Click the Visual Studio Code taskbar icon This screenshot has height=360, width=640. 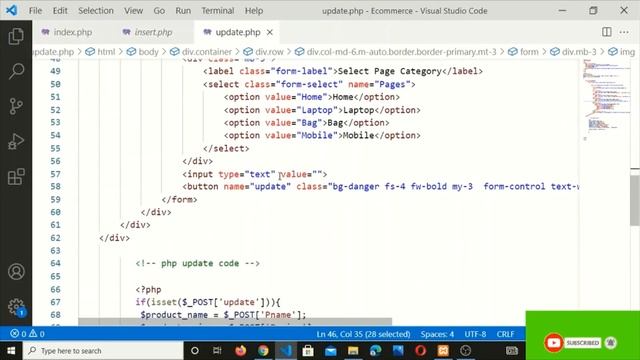tap(286, 351)
